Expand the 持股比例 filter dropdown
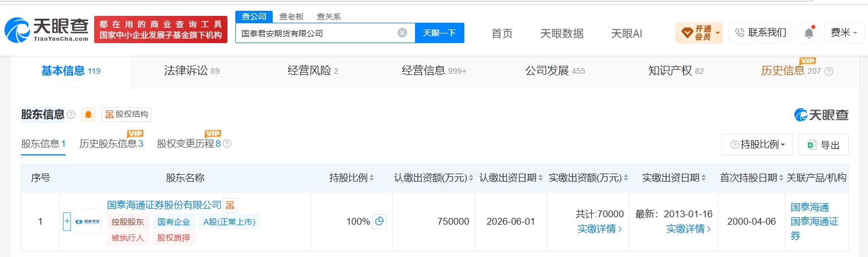This screenshot has width=868, height=257. pos(757,145)
